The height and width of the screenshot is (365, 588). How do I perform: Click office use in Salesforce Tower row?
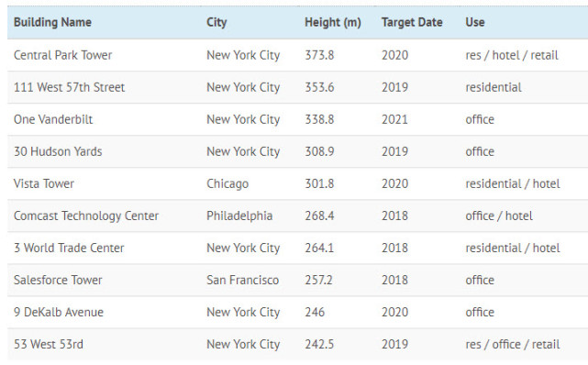[x=480, y=280]
